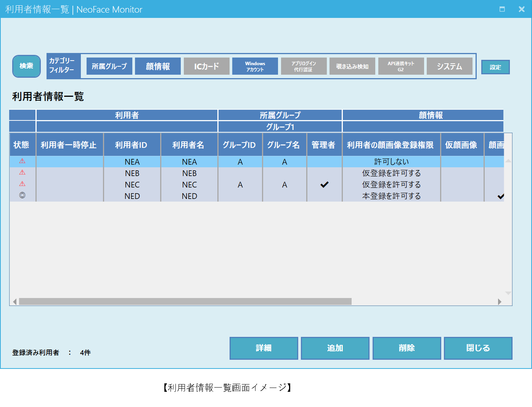Image resolution: width=532 pixels, height=407 pixels.
Task: Toggle the 管理者 checkmark for user NEC
Action: coord(325,184)
